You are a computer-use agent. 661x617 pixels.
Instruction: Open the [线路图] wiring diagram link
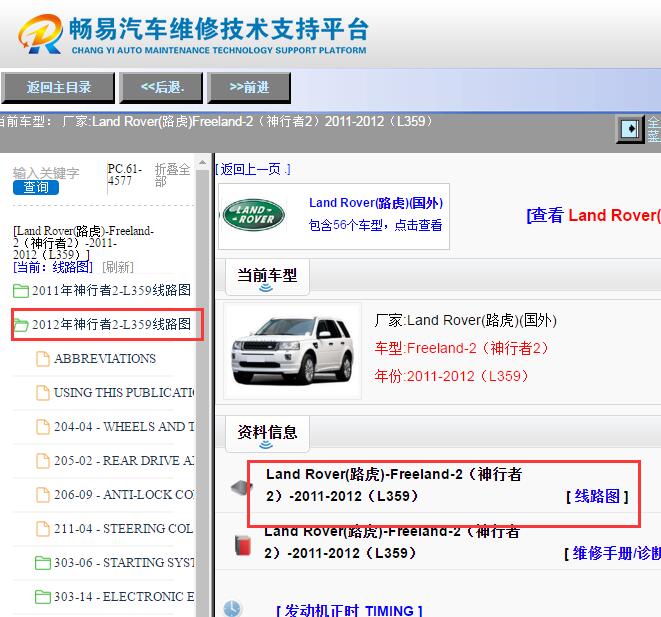[597, 496]
